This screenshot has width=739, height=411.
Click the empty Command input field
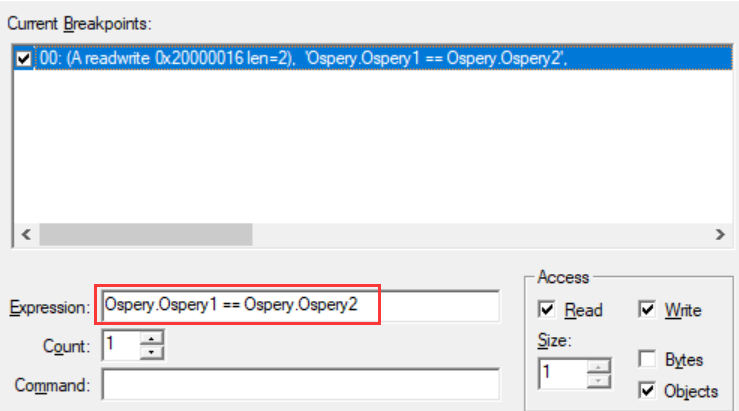click(300, 385)
